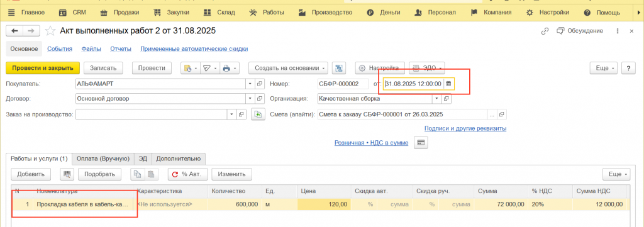Open the Розничная • НДС в сумме link

pos(372,143)
